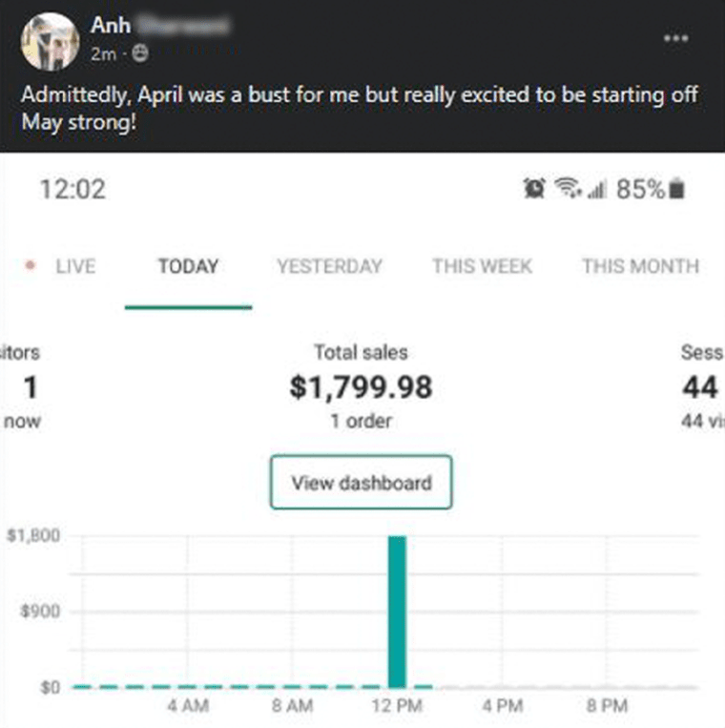Tap the battery icon at 85%
Viewport: 725px width, 728px height.
(676, 189)
